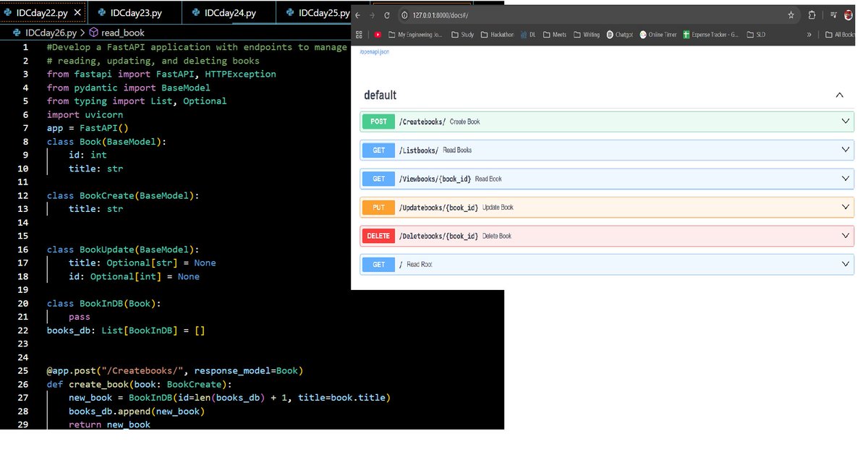This screenshot has height=473, width=868.
Task: Expand the GET /Listbooks/ endpoint chevron
Action: pyautogui.click(x=846, y=150)
